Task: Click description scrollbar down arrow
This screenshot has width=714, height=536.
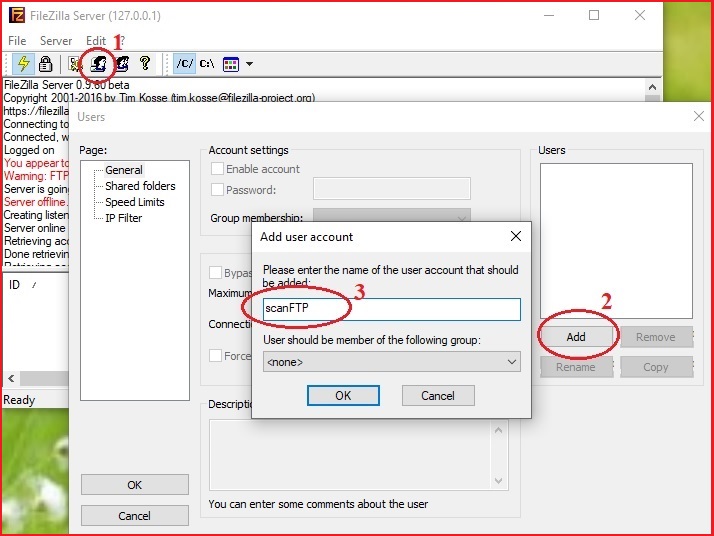Action: 499,480
